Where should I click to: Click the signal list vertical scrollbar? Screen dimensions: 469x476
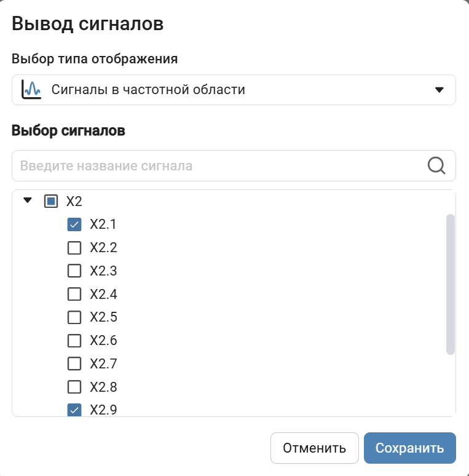pyautogui.click(x=450, y=284)
